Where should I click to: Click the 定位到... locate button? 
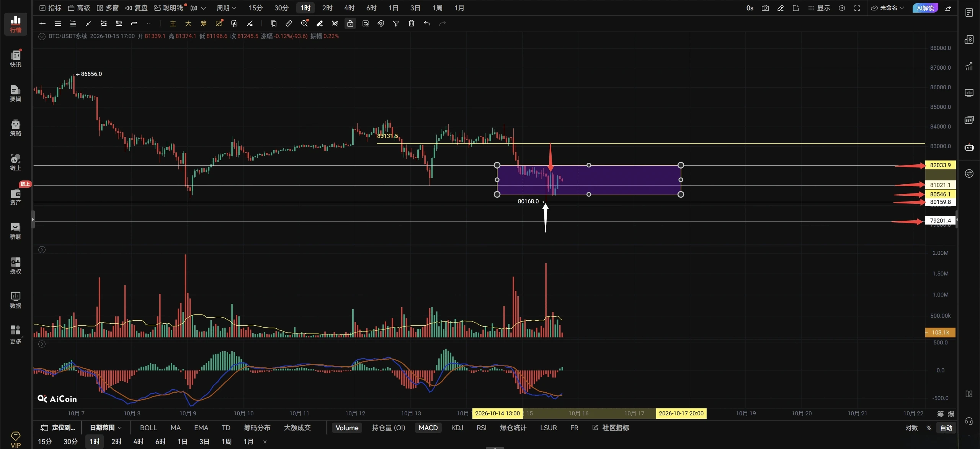coord(58,428)
